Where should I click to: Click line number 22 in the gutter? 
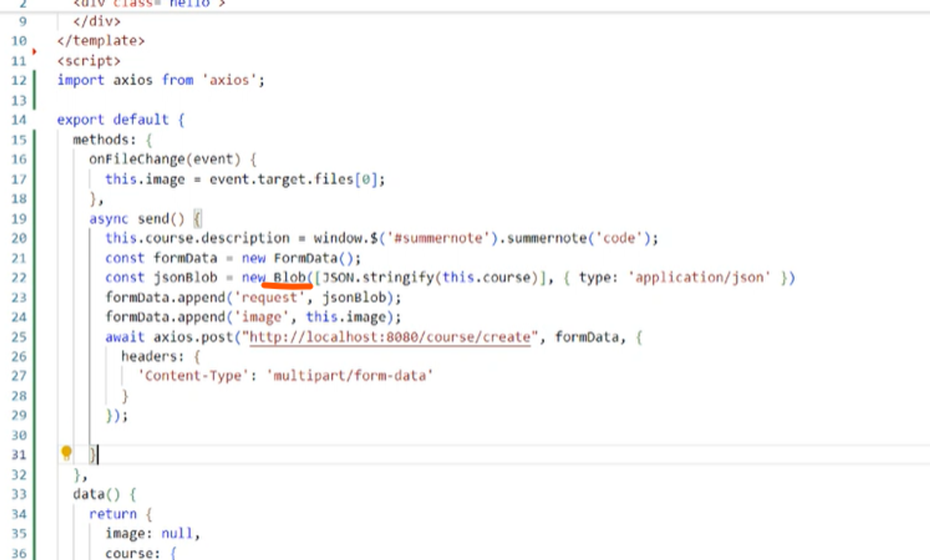pos(19,278)
